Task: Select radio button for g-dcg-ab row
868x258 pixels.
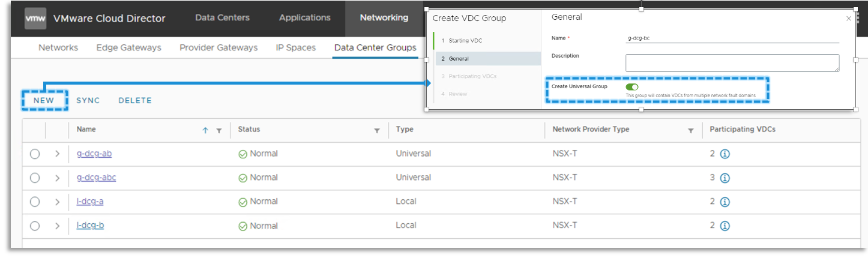Action: (x=35, y=154)
